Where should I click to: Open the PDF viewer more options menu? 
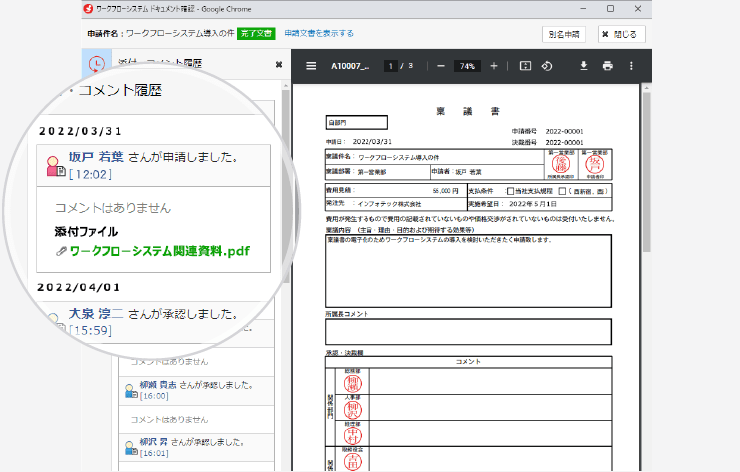pos(631,66)
